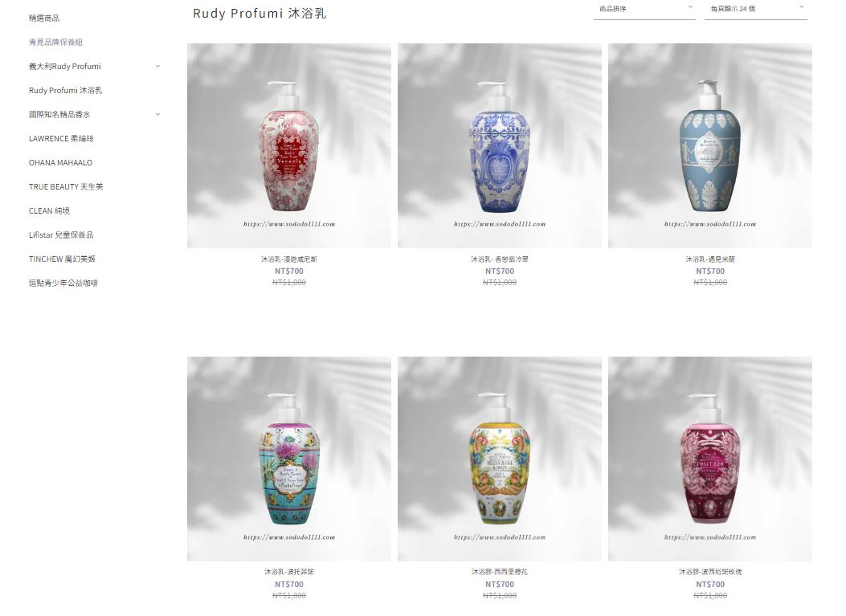The height and width of the screenshot is (616, 846).
Task: Open the dark pink Positano rose bottle image
Action: [x=710, y=459]
